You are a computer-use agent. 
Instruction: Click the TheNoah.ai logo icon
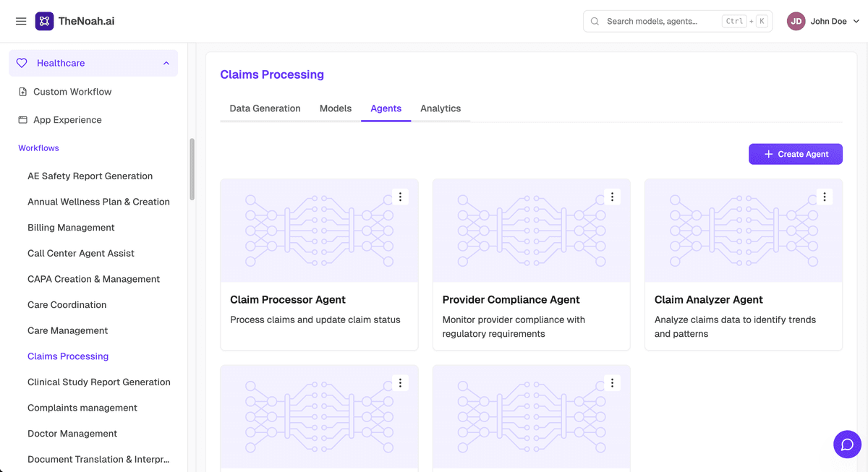click(x=44, y=21)
